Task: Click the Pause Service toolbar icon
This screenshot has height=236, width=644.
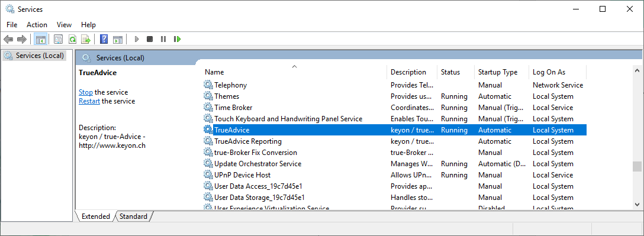Action: (163, 40)
